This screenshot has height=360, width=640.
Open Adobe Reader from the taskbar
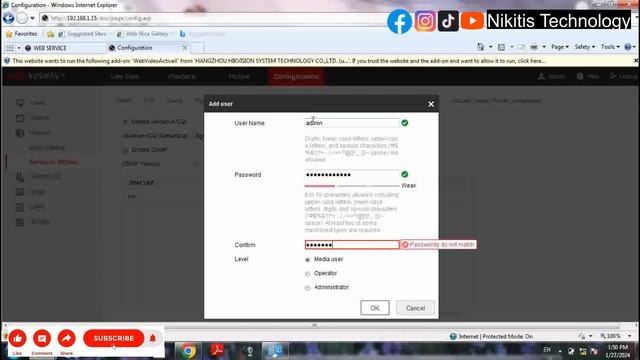(x=217, y=351)
